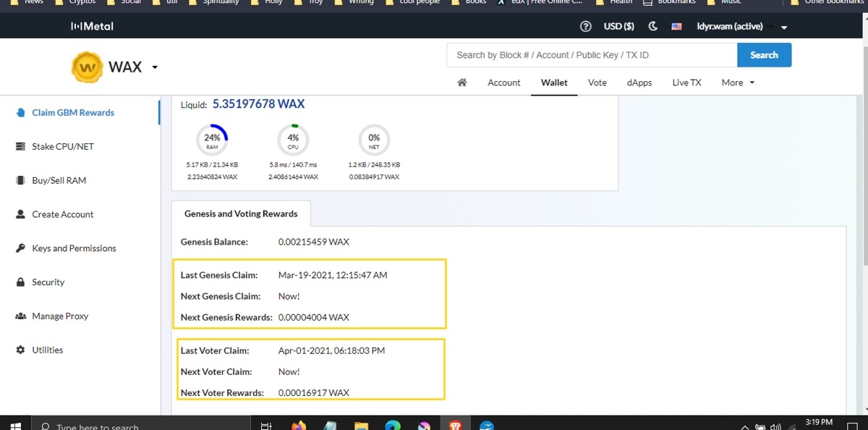The height and width of the screenshot is (430, 868).
Task: Click the Manage Proxy people icon
Action: [20, 316]
